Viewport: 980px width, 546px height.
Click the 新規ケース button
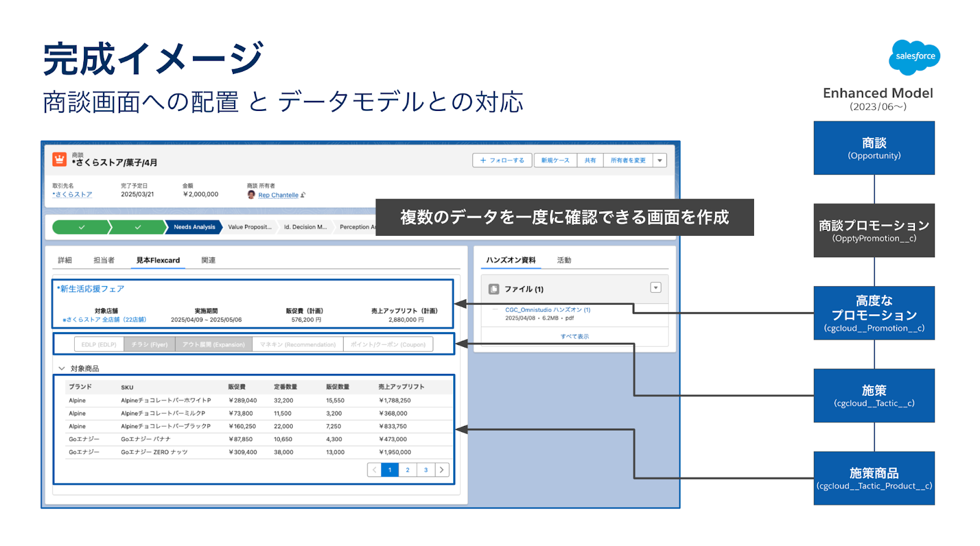pyautogui.click(x=555, y=161)
